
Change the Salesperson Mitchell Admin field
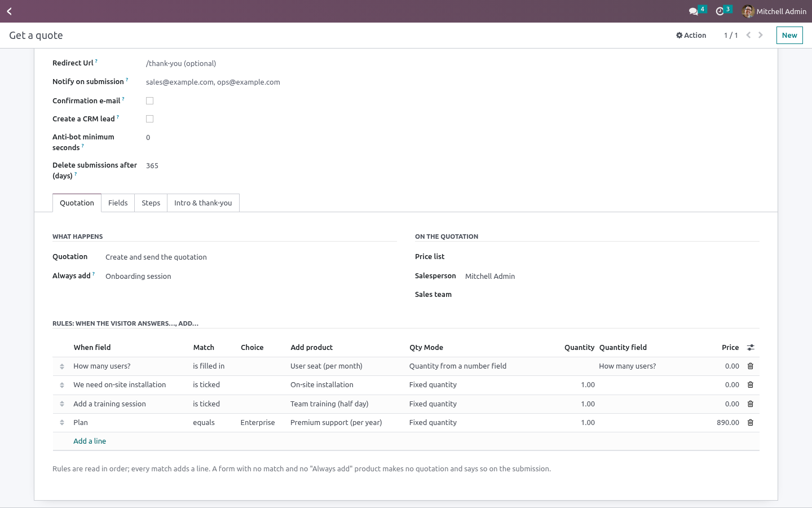click(612, 277)
